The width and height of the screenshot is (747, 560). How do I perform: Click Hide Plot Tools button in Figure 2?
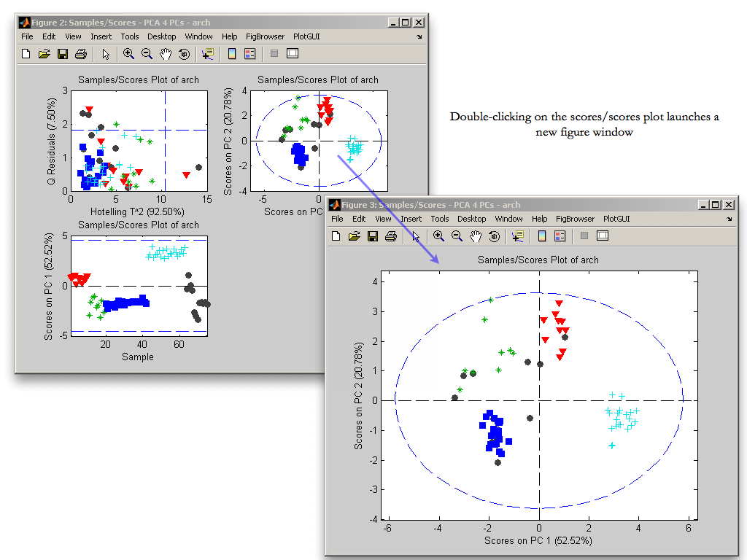(x=274, y=53)
